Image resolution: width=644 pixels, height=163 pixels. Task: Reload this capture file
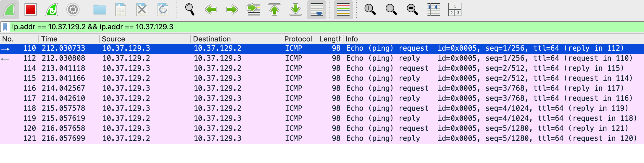(163, 9)
